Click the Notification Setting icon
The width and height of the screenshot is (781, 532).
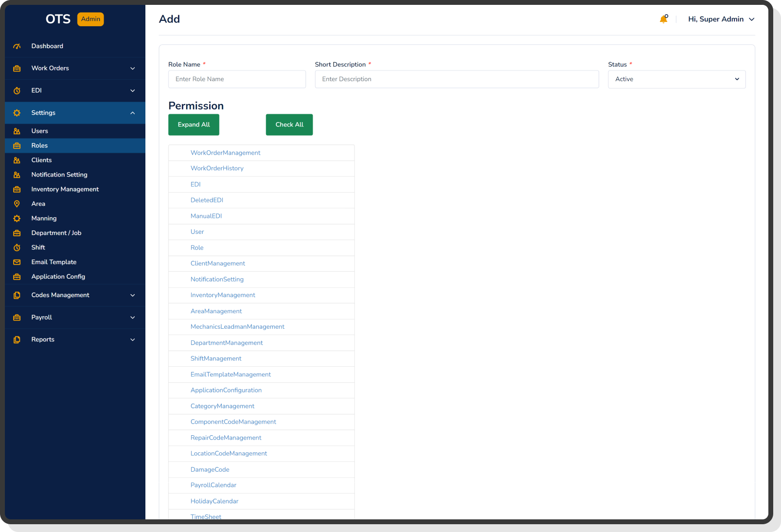[x=17, y=174]
